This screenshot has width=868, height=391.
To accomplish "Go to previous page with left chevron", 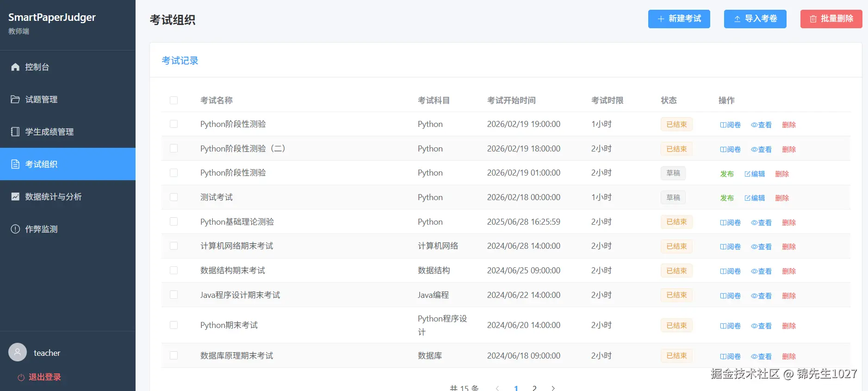I will point(497,388).
